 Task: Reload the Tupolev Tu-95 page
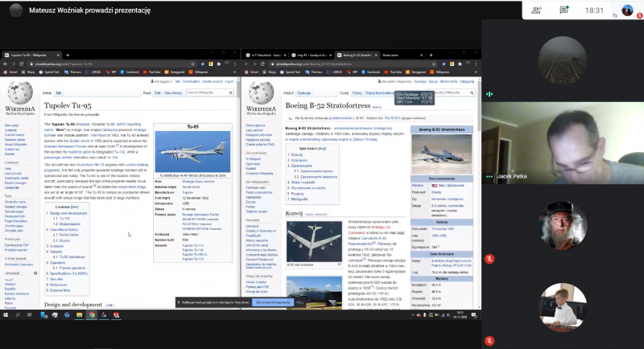click(21, 63)
